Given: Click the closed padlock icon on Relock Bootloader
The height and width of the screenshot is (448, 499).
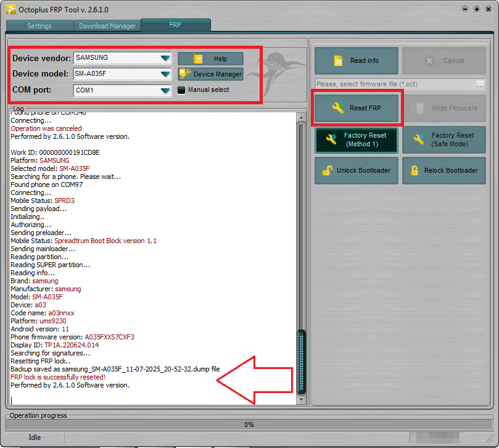Looking at the screenshot, I should coord(414,170).
